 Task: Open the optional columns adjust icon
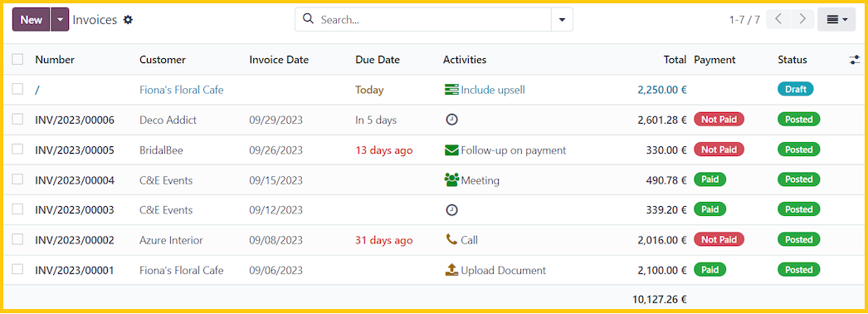pos(855,60)
